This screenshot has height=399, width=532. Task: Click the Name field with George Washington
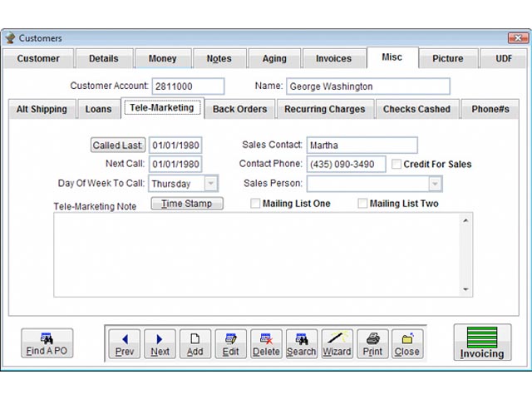point(368,86)
